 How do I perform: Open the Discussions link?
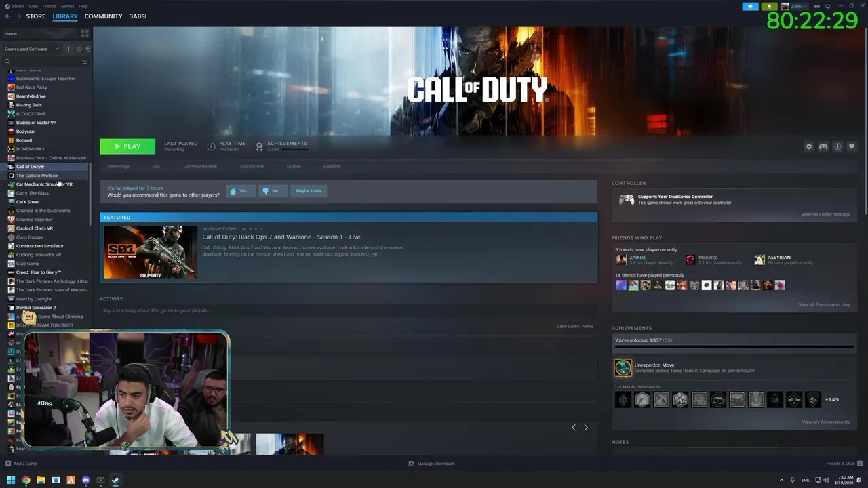252,166
